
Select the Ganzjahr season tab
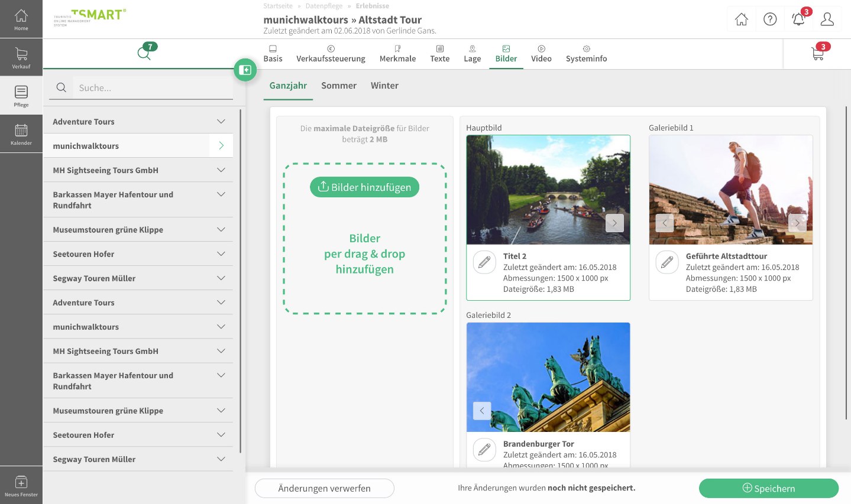point(288,86)
